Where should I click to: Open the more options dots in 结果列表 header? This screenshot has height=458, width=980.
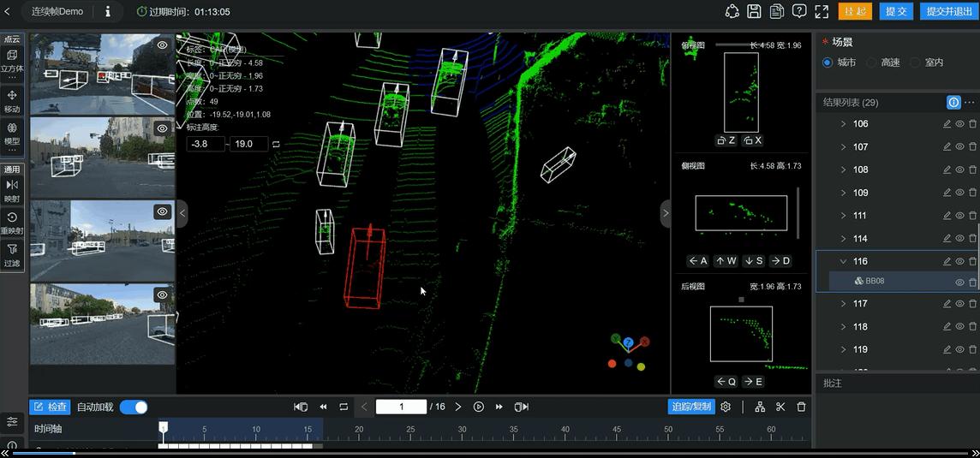point(970,102)
